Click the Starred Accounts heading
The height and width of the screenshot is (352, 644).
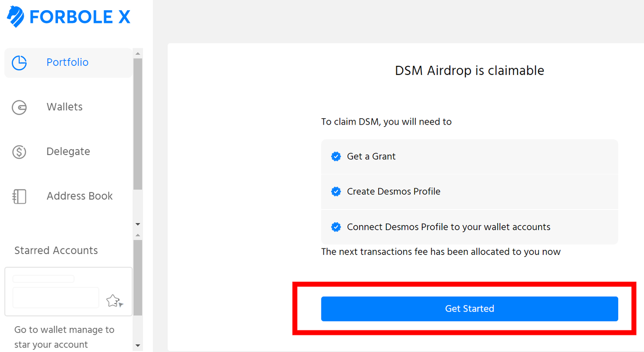coord(56,251)
